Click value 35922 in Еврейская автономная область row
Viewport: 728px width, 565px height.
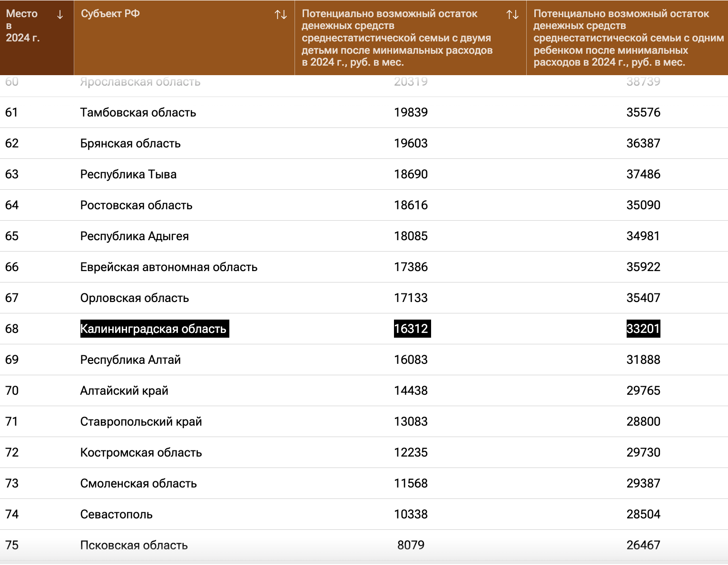(x=643, y=267)
